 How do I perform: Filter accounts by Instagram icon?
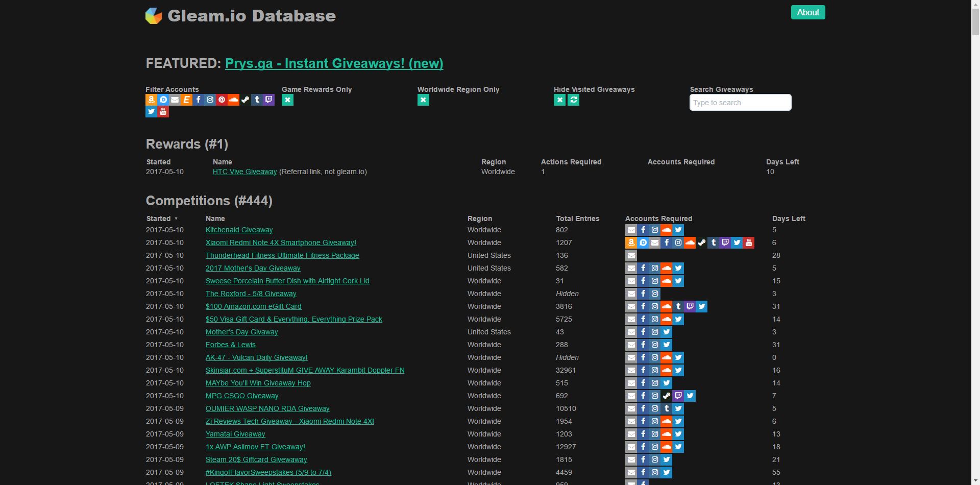[x=210, y=100]
